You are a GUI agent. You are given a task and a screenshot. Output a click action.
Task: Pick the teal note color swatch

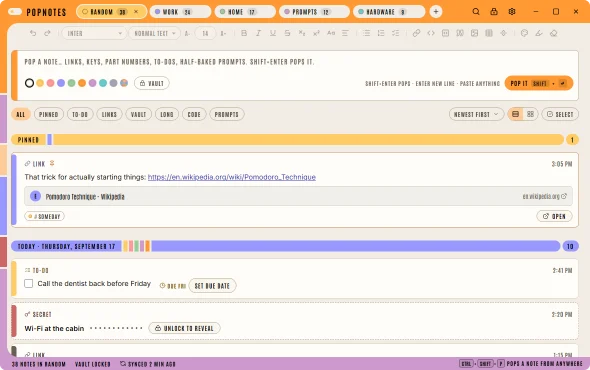pyautogui.click(x=103, y=83)
